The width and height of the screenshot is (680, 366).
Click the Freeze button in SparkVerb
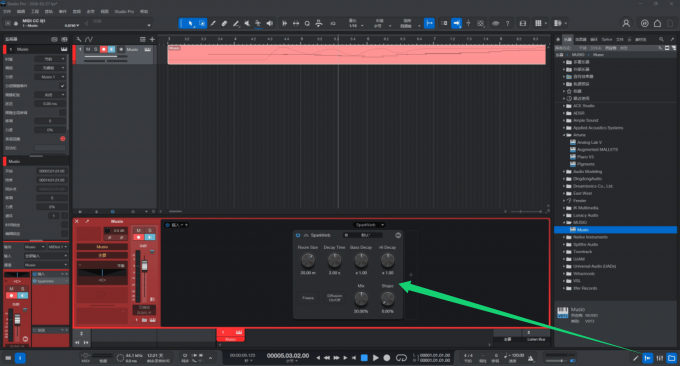point(308,298)
